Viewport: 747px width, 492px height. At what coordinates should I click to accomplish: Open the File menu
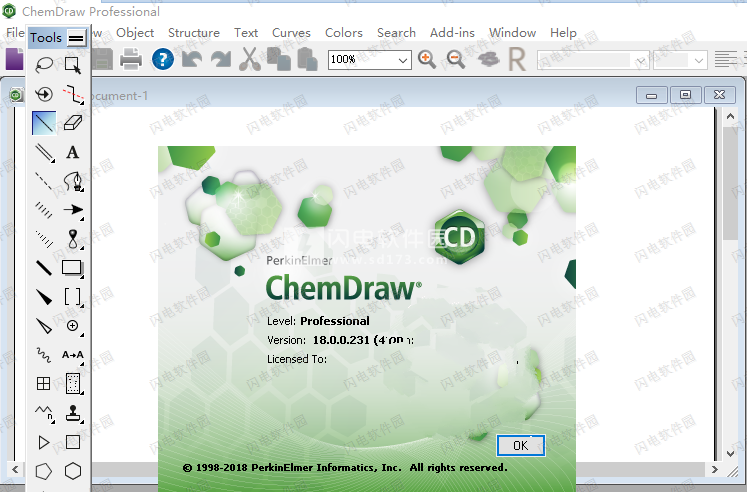(x=15, y=32)
